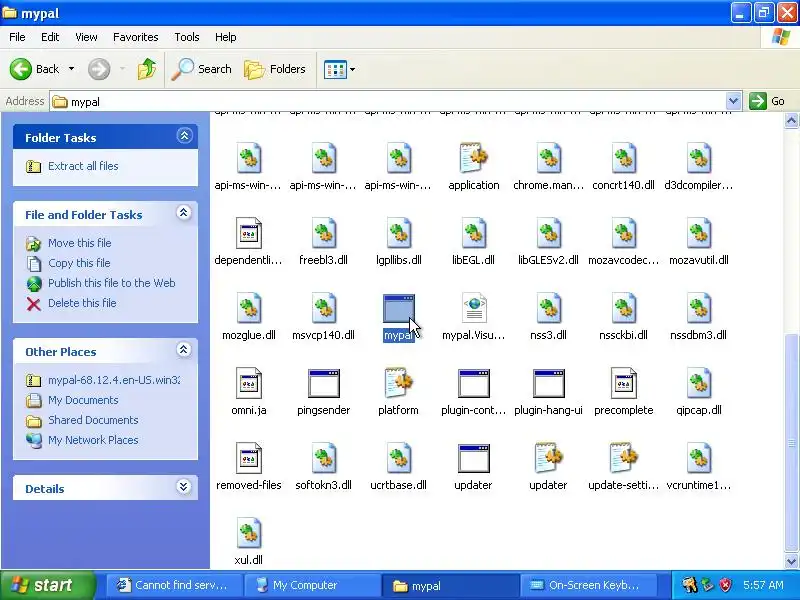800x600 pixels.
Task: Collapse the Folder Tasks panel
Action: (184, 136)
